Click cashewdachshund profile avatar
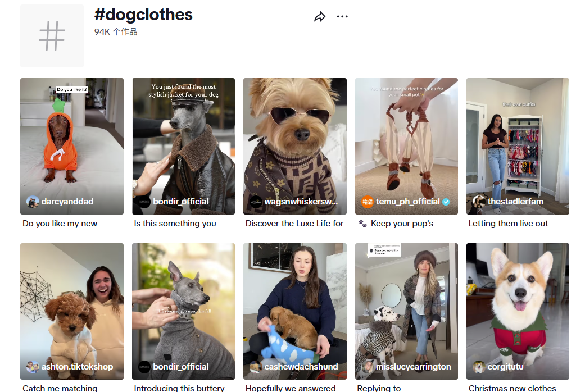 (256, 367)
